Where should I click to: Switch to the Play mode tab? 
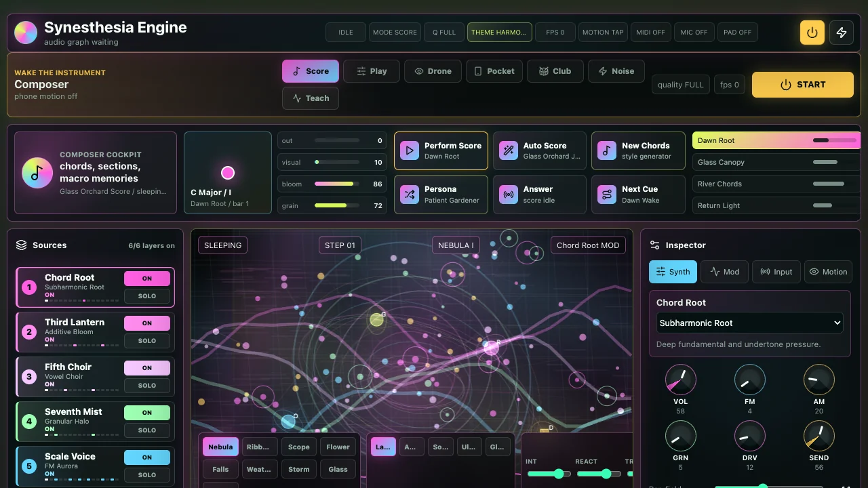372,71
